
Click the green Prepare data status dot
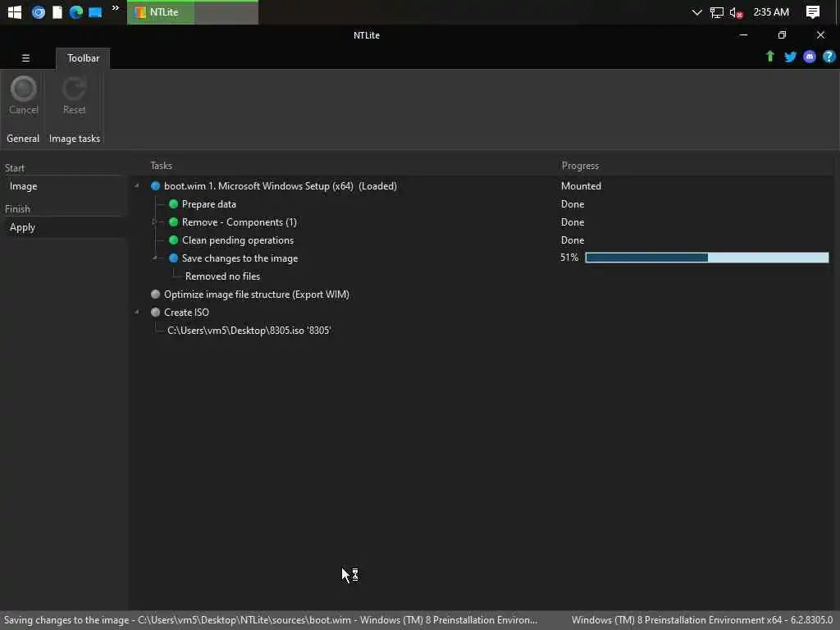tap(173, 204)
